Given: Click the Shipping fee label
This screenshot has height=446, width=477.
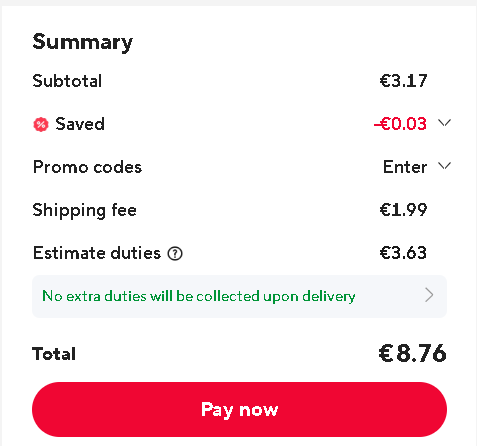Looking at the screenshot, I should (x=85, y=211).
